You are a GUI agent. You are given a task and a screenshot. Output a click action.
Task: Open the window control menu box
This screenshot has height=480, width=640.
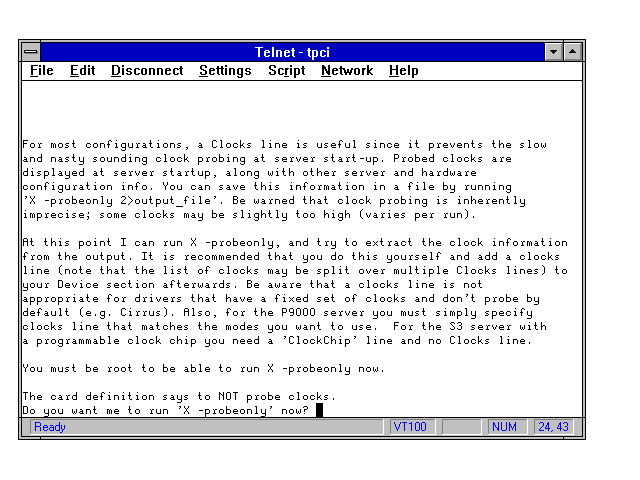tap(31, 51)
